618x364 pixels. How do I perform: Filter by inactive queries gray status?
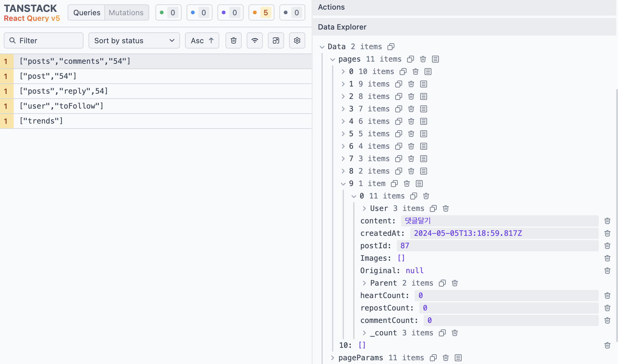[292, 13]
